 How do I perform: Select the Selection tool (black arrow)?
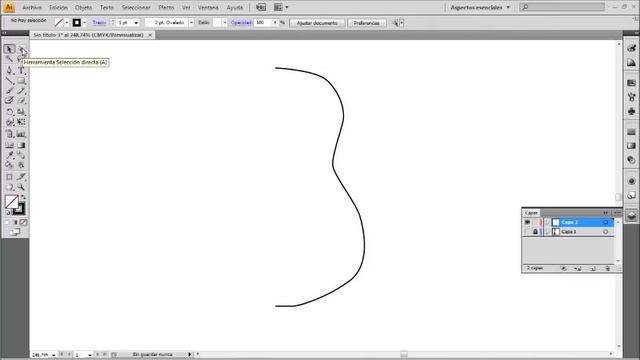coord(9,49)
